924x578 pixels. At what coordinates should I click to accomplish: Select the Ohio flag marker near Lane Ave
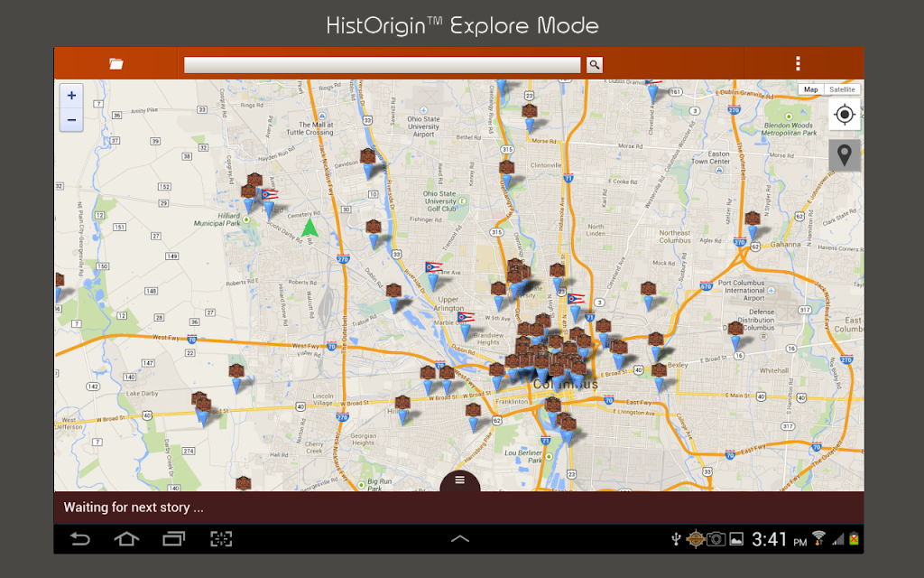[433, 275]
